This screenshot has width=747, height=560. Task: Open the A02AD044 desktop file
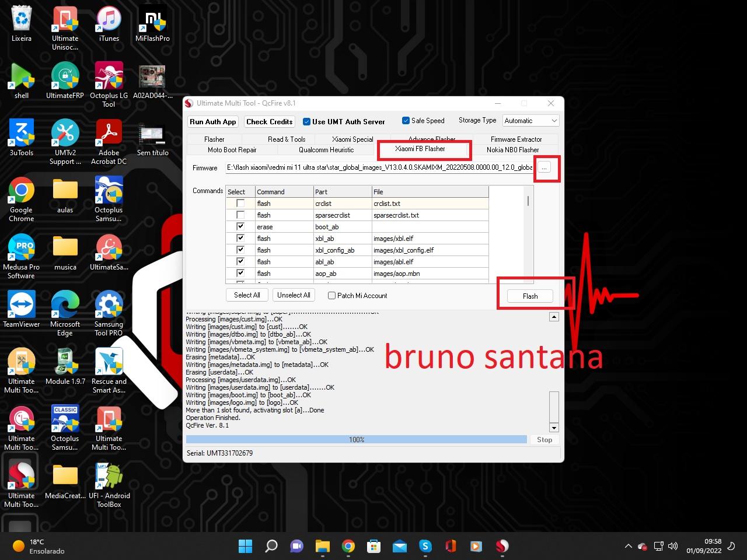click(152, 80)
